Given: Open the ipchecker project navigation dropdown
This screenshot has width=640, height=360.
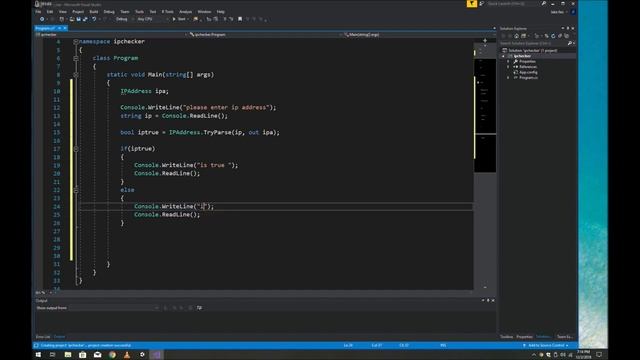Looking at the screenshot, I should pyautogui.click(x=111, y=35).
